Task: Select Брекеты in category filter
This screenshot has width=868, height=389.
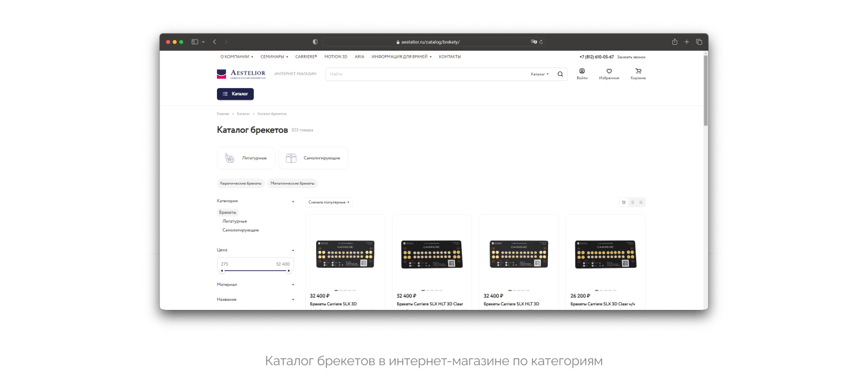Action: coord(227,212)
